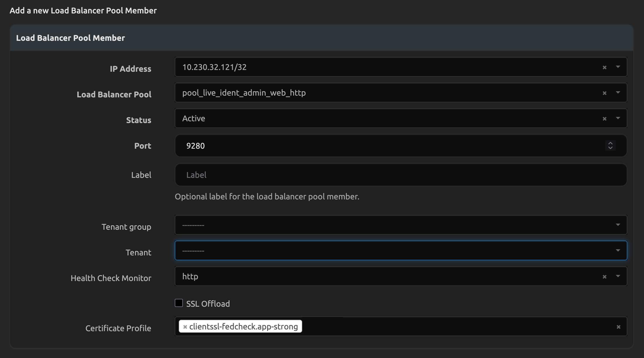This screenshot has height=358, width=644.
Task: Clear the Health Check Monitor value
Action: 604,277
